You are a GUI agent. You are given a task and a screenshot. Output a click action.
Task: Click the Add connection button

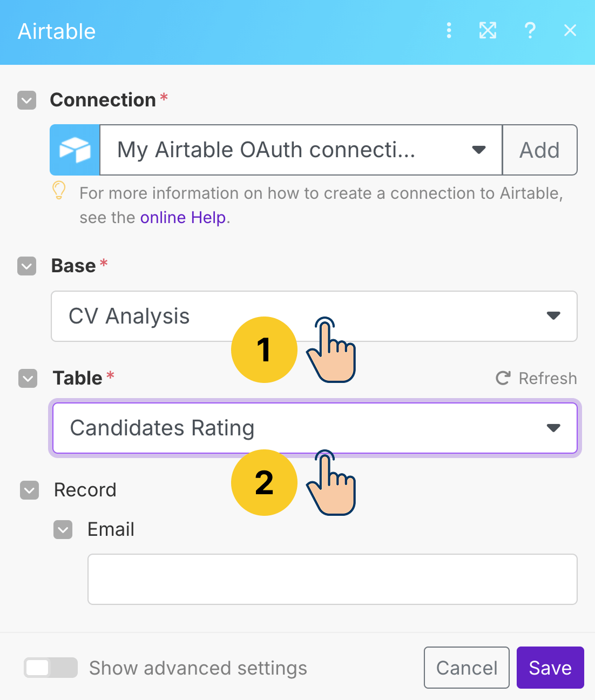pyautogui.click(x=539, y=150)
